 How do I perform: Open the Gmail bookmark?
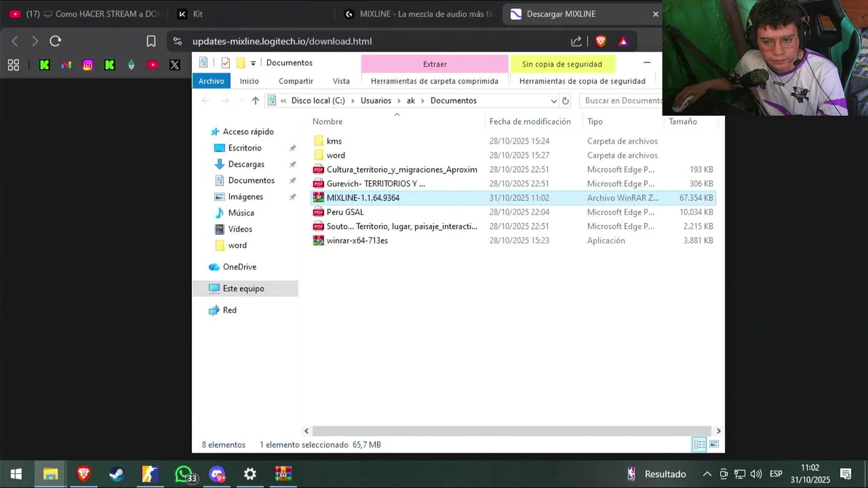(66, 65)
